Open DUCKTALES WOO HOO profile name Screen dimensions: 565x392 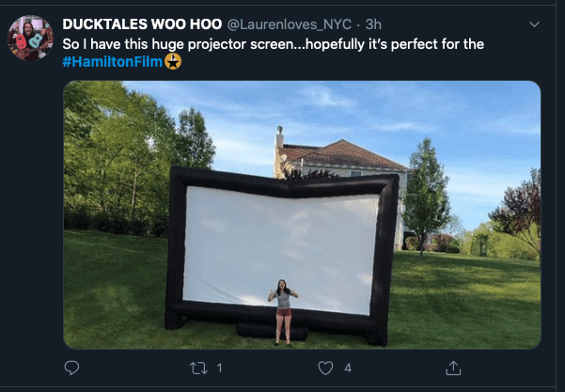coord(142,24)
